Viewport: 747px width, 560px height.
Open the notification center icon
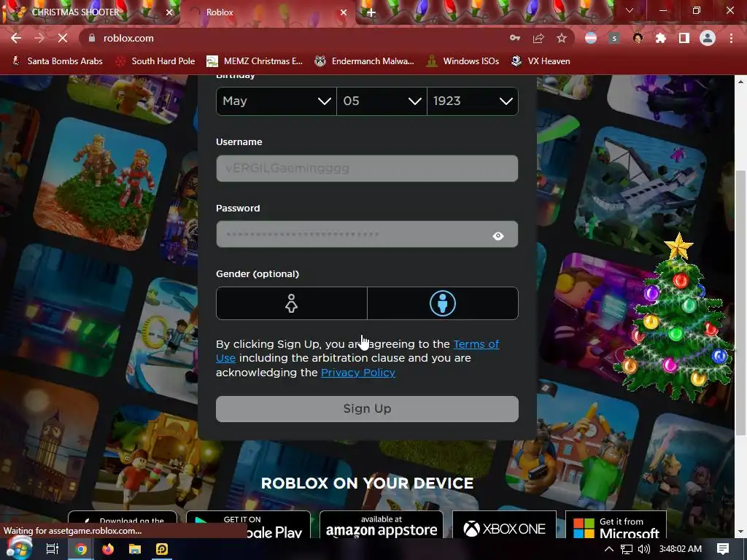(723, 549)
